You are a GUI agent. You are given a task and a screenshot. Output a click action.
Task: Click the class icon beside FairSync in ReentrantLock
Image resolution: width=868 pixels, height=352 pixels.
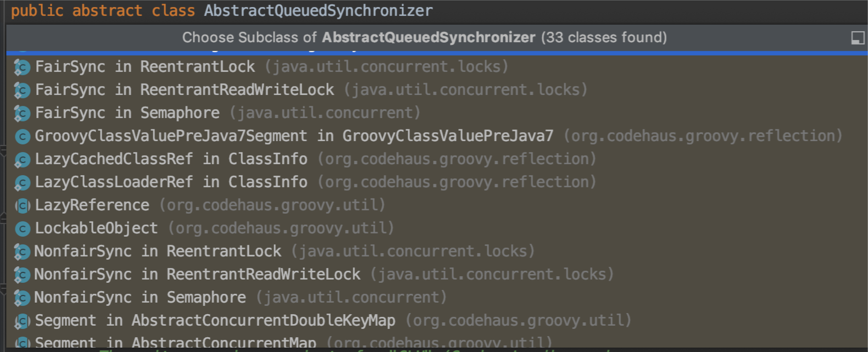coord(22,66)
